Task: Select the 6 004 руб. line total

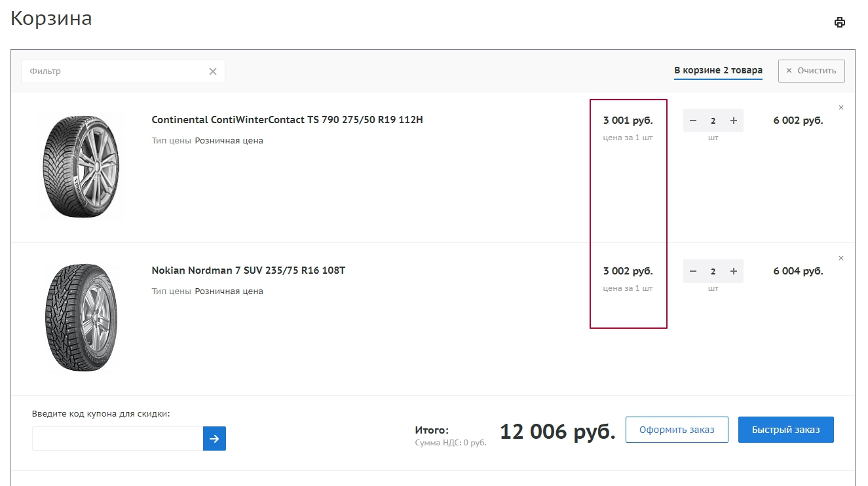Action: click(x=798, y=271)
